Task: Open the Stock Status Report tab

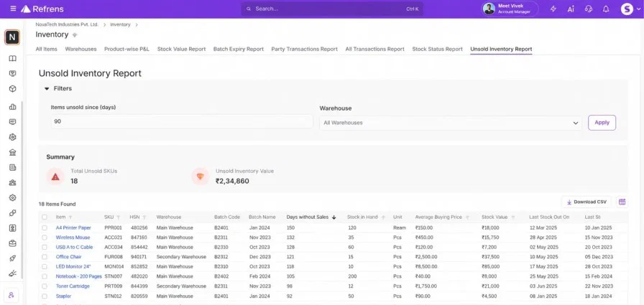Action: (438, 50)
